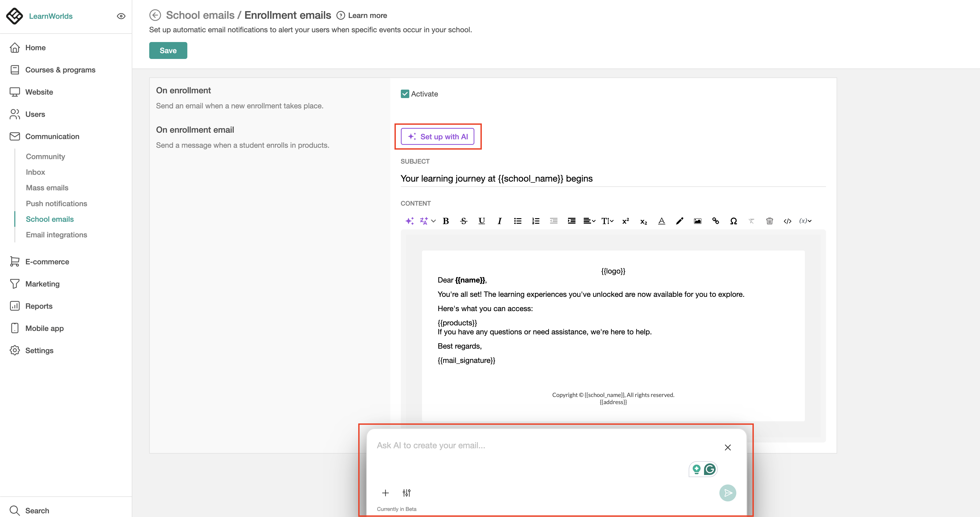Click the text color icon

tap(661, 221)
